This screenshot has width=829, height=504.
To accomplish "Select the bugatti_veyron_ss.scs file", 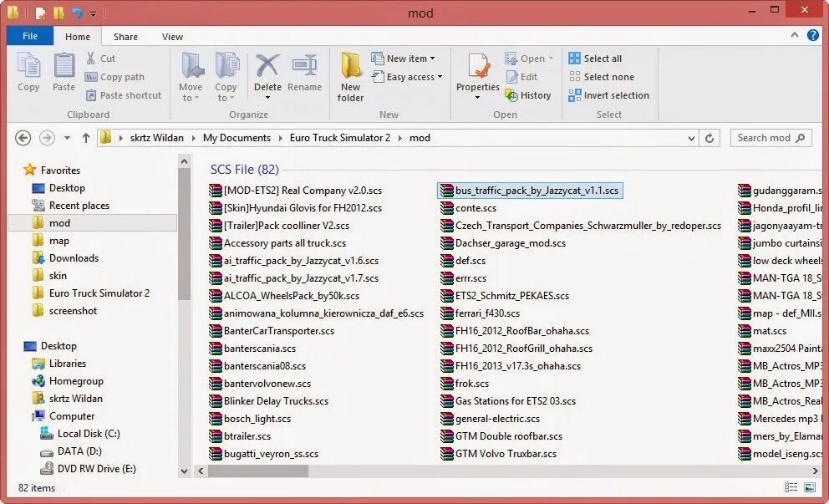I will [264, 454].
